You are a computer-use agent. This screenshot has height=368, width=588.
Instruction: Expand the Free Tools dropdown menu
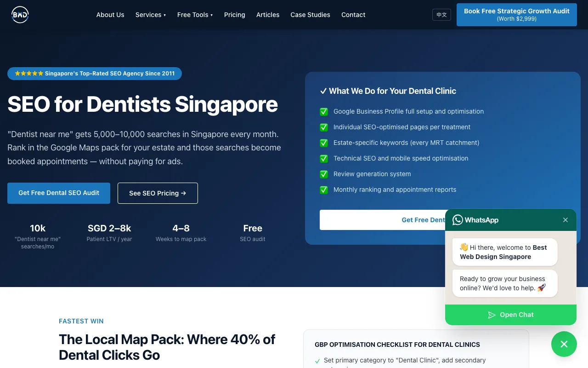point(195,15)
